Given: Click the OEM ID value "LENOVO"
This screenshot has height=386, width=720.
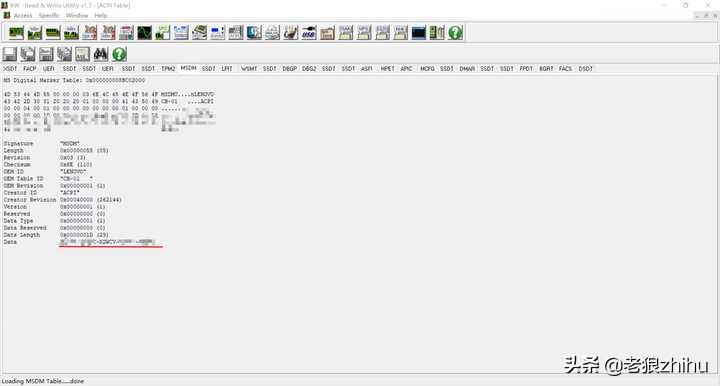Looking at the screenshot, I should [73, 172].
